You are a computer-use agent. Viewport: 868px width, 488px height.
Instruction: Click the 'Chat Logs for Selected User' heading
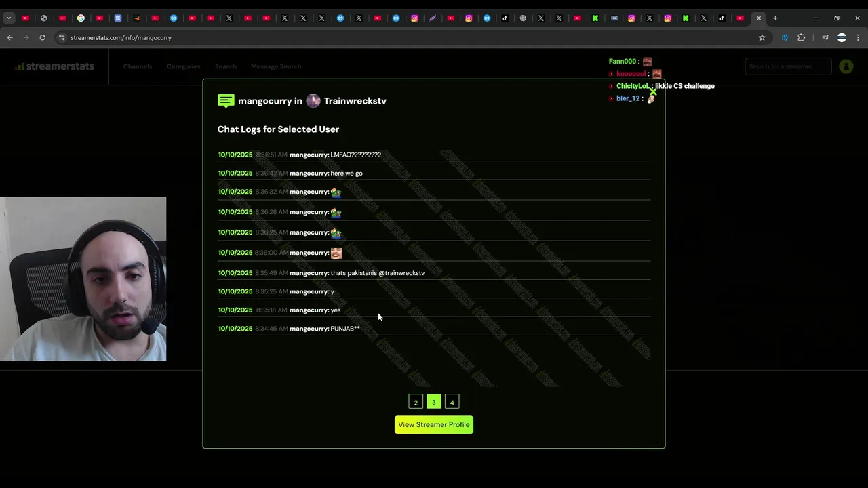pyautogui.click(x=278, y=129)
